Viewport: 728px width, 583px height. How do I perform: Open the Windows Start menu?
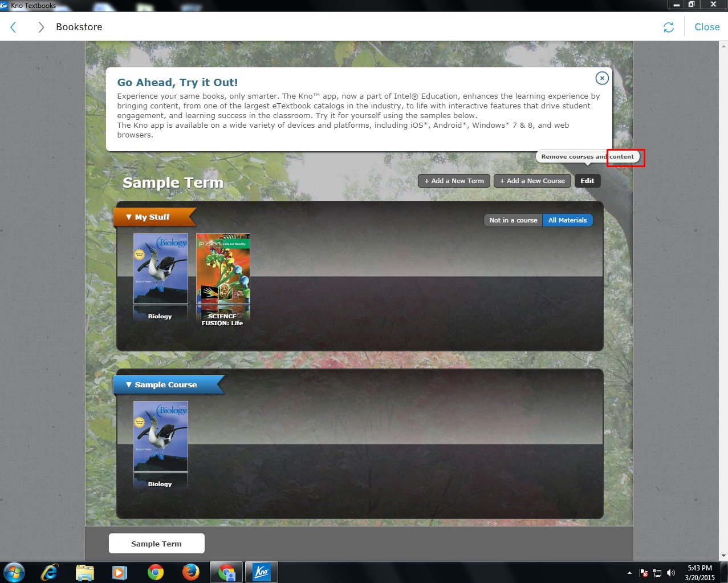14,572
